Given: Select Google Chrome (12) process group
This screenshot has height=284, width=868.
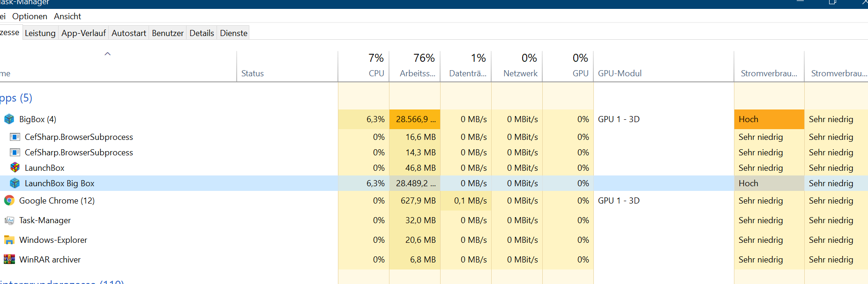Looking at the screenshot, I should [x=434, y=201].
